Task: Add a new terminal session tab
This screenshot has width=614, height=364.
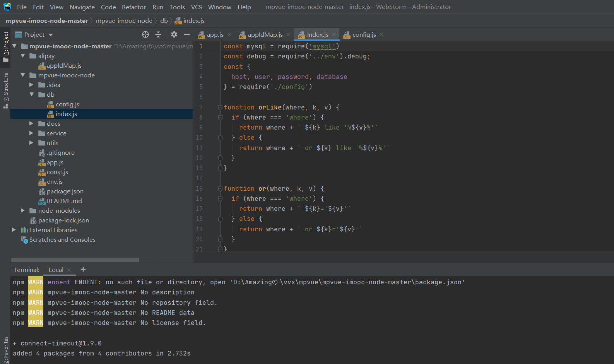Action: (x=83, y=269)
